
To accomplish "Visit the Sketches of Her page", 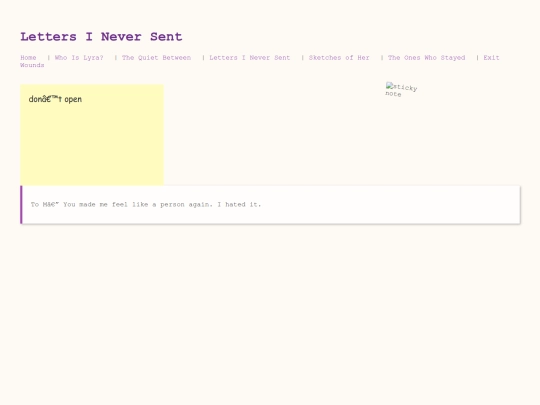I will [339, 58].
